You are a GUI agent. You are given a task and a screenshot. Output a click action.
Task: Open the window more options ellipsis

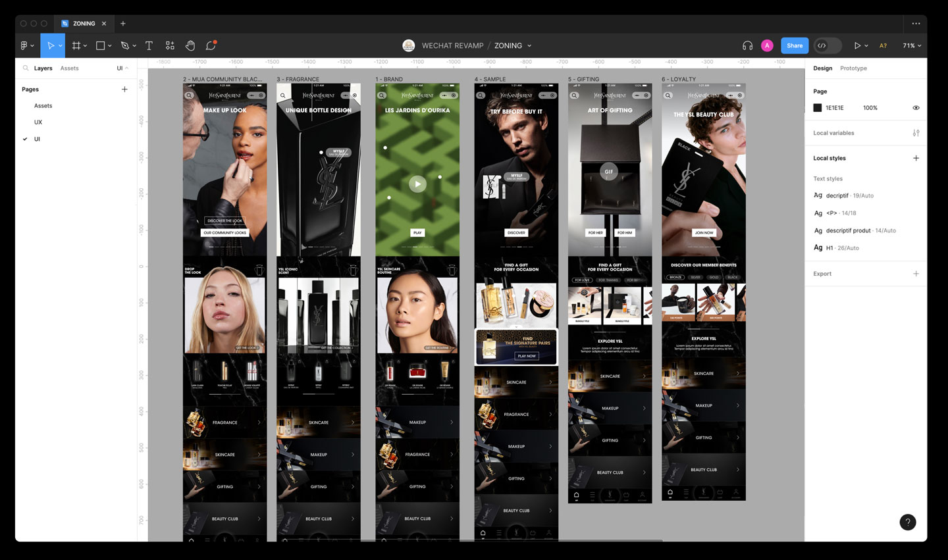[x=916, y=24]
